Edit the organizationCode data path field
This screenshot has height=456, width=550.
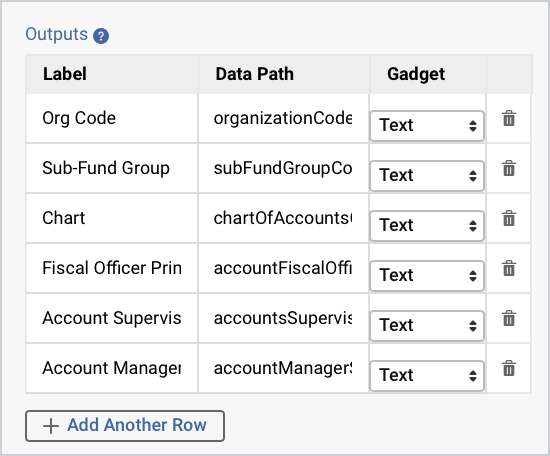point(283,118)
